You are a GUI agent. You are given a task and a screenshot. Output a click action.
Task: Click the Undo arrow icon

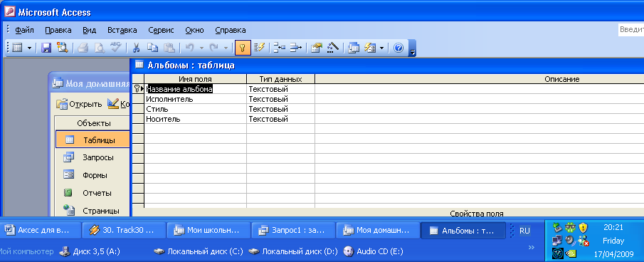pyautogui.click(x=190, y=48)
